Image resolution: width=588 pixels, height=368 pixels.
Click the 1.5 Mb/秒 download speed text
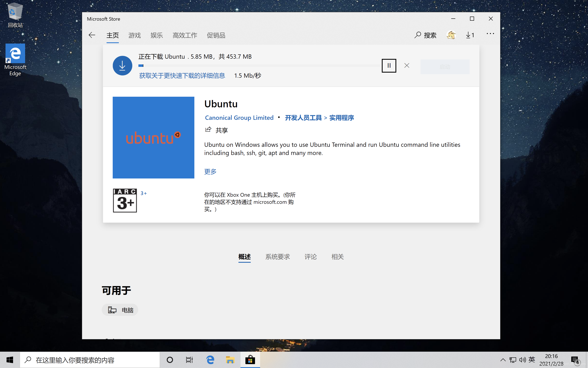point(248,75)
